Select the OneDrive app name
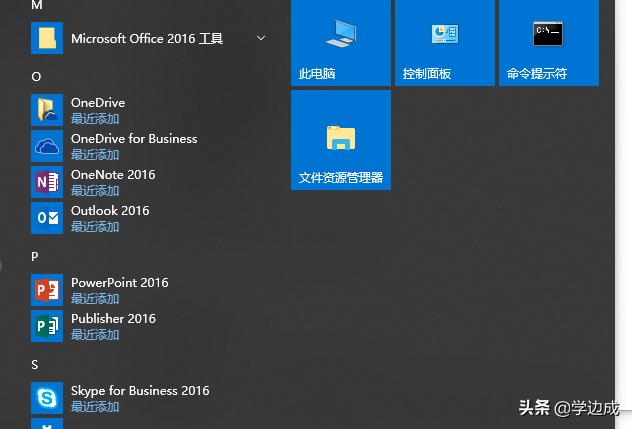The image size is (632, 429). tap(98, 102)
